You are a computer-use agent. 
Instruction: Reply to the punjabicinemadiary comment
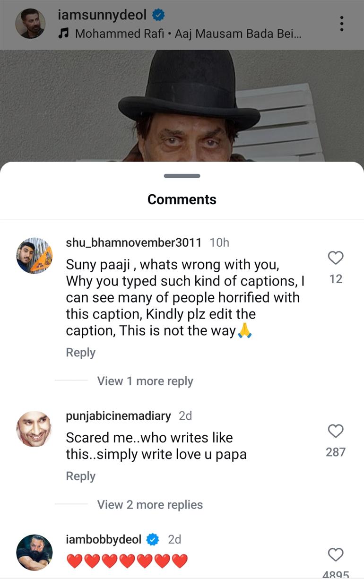pyautogui.click(x=80, y=476)
